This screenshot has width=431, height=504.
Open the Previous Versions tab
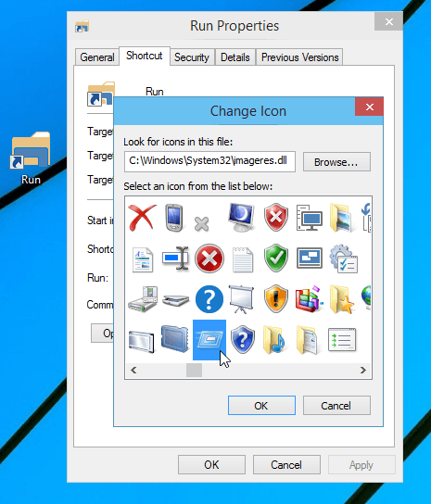[x=299, y=57]
